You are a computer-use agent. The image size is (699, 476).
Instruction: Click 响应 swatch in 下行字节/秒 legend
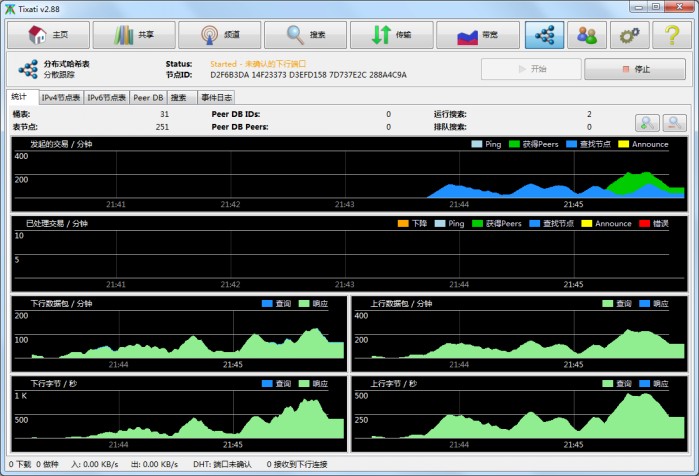pyautogui.click(x=304, y=383)
